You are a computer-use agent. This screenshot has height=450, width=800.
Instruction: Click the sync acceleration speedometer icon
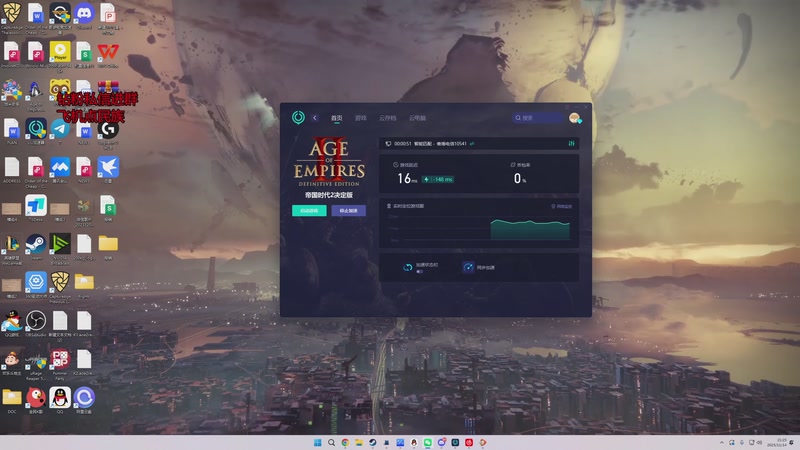click(x=468, y=267)
